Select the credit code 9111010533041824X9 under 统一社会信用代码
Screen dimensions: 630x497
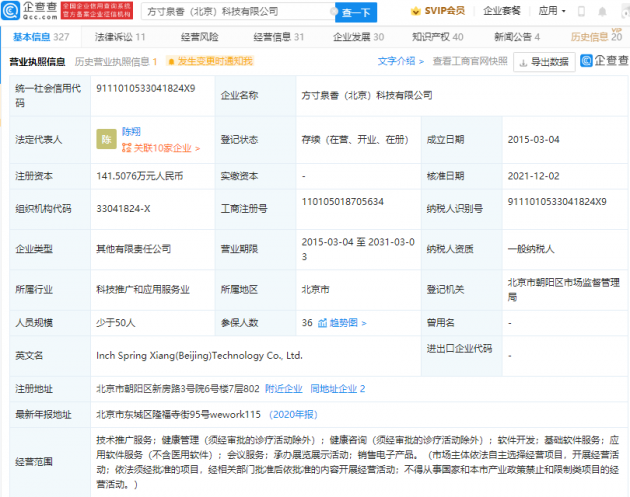(145, 88)
